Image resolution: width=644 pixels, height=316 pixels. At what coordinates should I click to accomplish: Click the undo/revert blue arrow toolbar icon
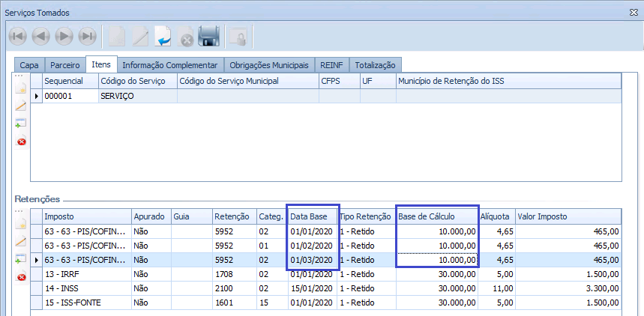tap(163, 36)
